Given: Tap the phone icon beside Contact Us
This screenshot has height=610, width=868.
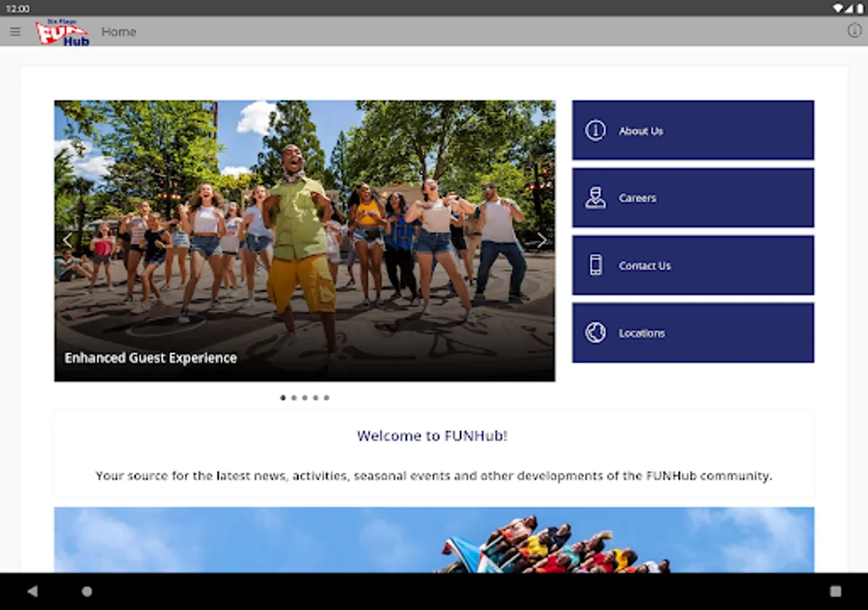Looking at the screenshot, I should pos(595,265).
